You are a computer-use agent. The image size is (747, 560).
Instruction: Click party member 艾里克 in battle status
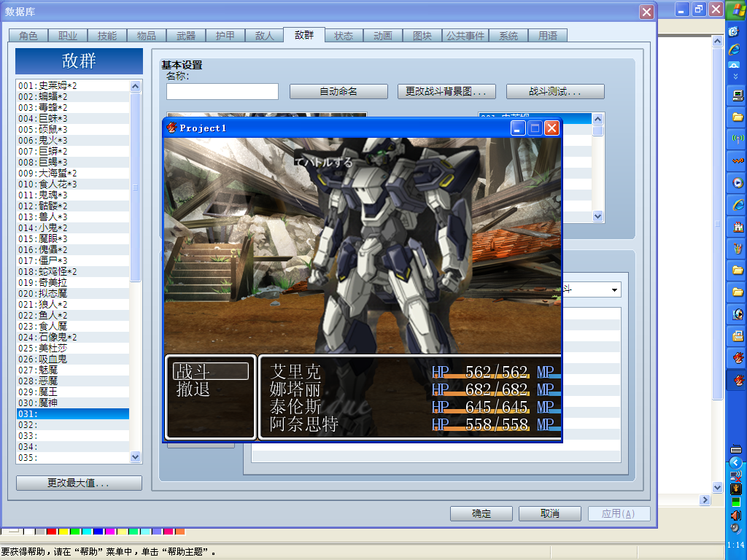pos(295,371)
